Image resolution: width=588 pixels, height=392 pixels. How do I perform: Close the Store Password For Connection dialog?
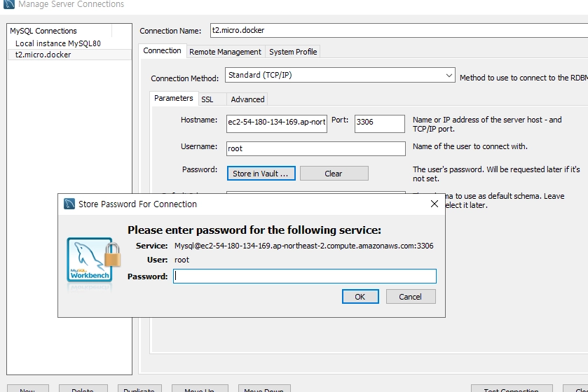point(435,204)
